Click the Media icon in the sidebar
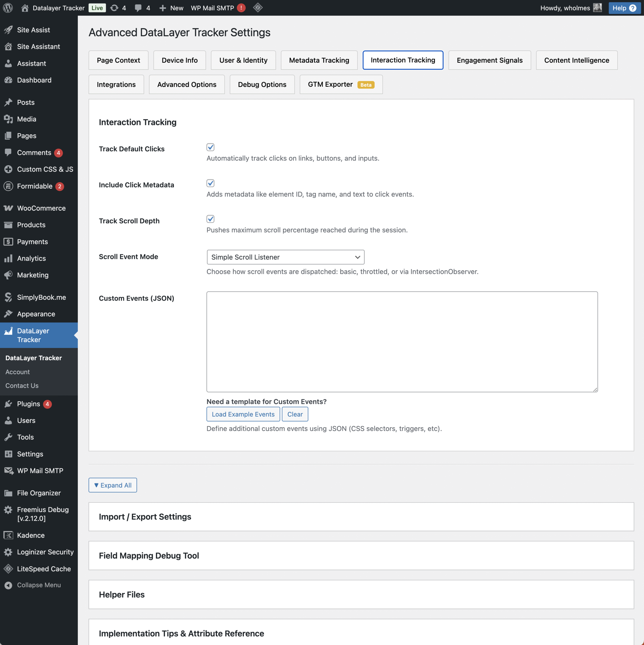Screen dimensions: 644x645 coord(8,119)
